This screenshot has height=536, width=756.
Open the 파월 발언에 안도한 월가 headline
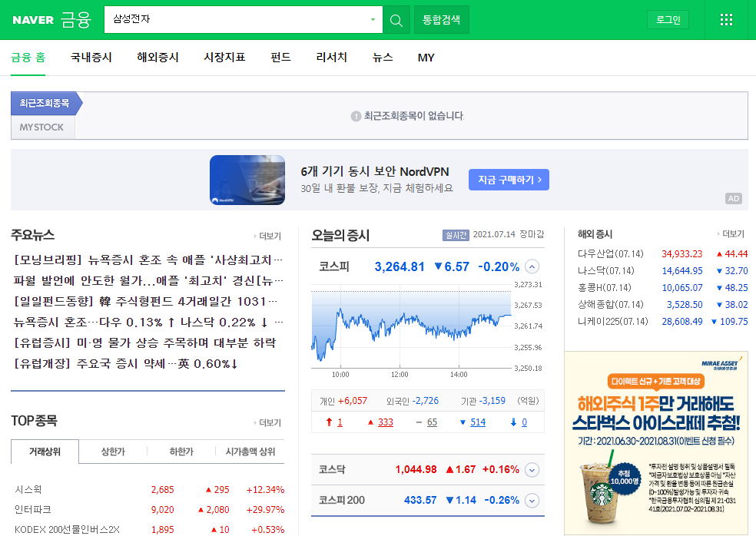(x=148, y=280)
